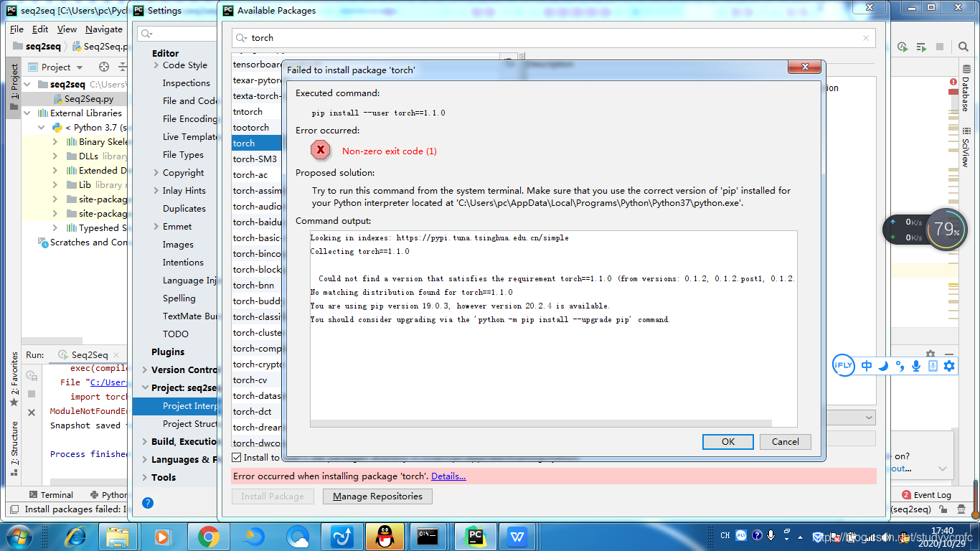980x551 pixels.
Task: Select torch-SM3 in the package list
Action: (256, 159)
